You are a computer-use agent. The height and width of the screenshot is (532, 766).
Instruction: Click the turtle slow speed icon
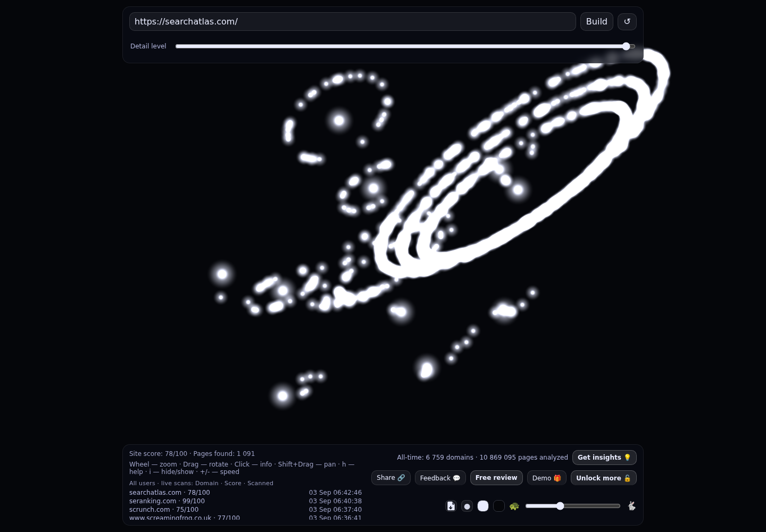pos(514,506)
